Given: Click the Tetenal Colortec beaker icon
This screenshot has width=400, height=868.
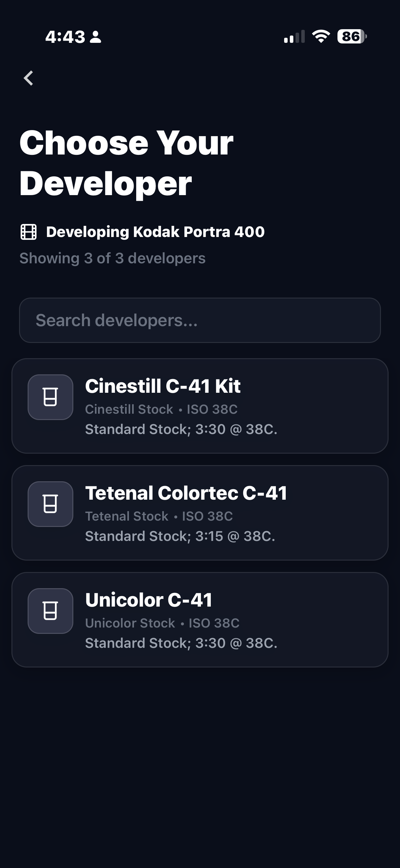Looking at the screenshot, I should (x=50, y=504).
